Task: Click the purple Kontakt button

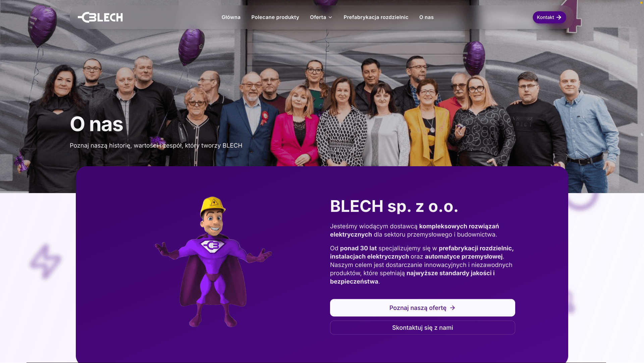Action: coord(549,17)
